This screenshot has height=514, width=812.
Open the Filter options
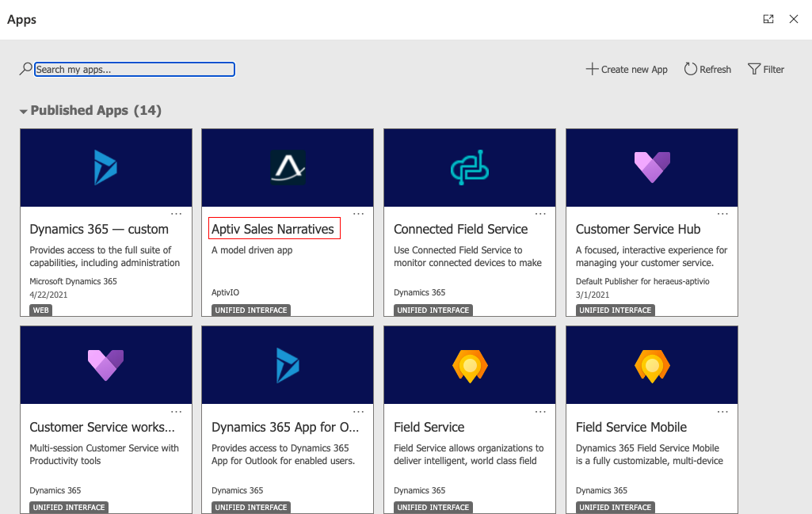[x=766, y=70]
